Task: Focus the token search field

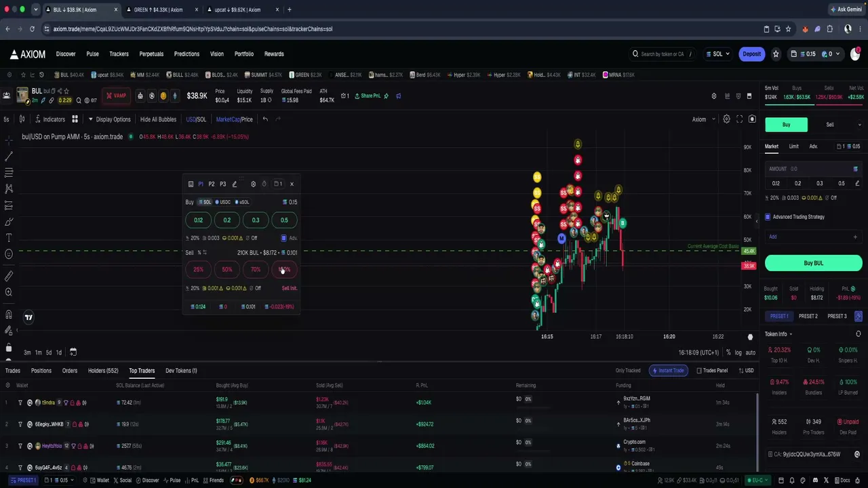Action: (x=663, y=54)
